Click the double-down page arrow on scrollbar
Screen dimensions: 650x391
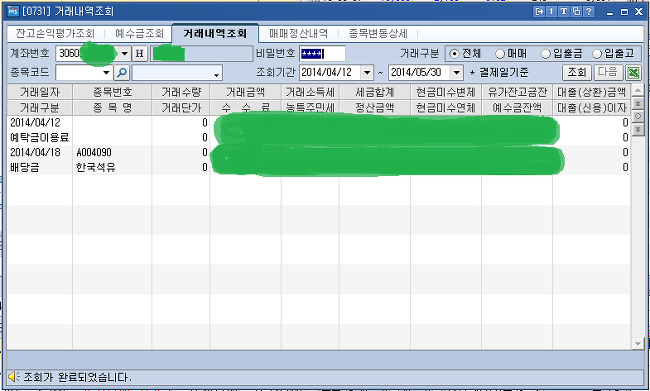(x=638, y=129)
